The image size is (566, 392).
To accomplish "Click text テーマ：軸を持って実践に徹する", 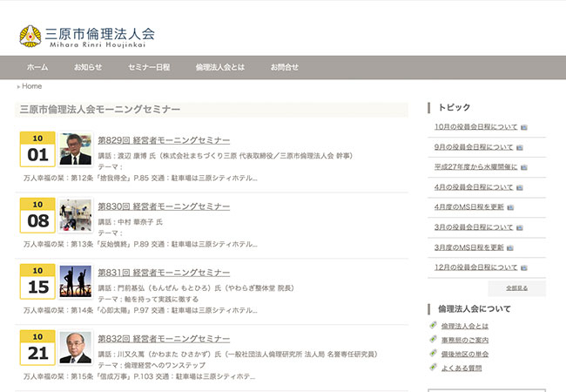I will [x=148, y=299].
